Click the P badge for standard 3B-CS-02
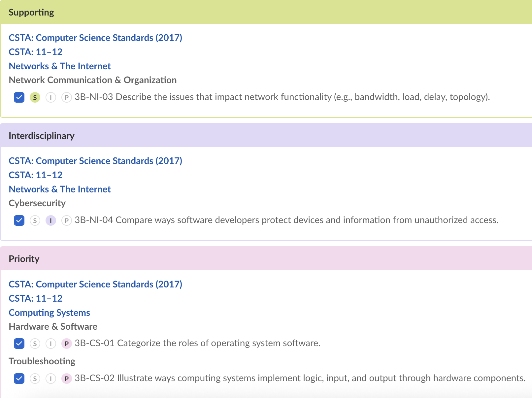Screen dimensions: 532x398 [67, 379]
